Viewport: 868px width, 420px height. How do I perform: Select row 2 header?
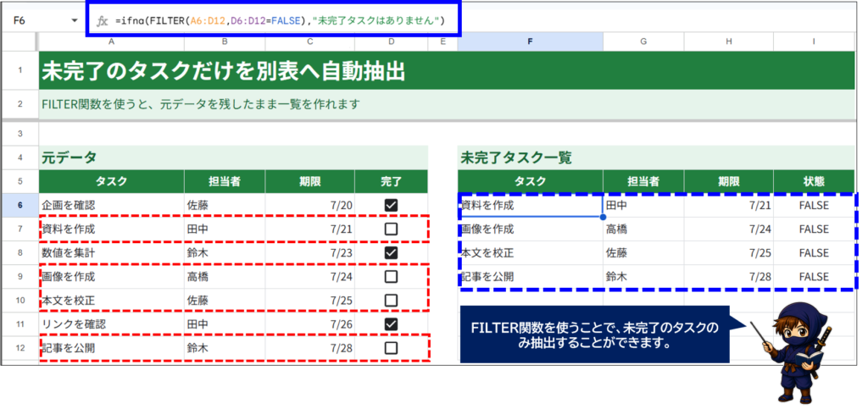click(x=20, y=104)
